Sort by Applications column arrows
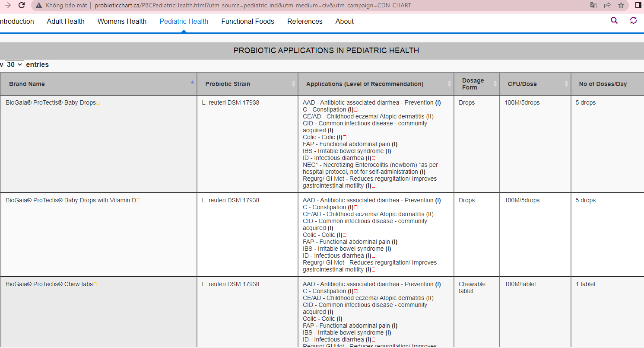 click(x=450, y=84)
